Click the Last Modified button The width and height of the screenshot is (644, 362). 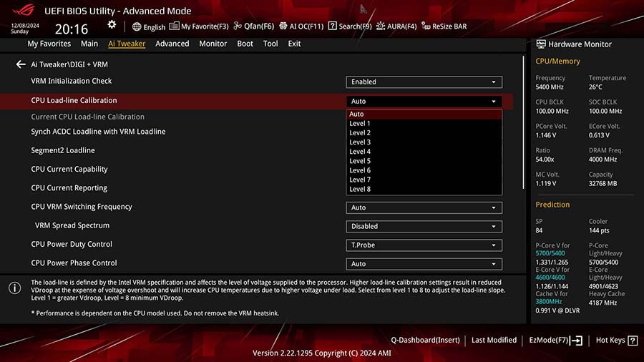pos(494,341)
